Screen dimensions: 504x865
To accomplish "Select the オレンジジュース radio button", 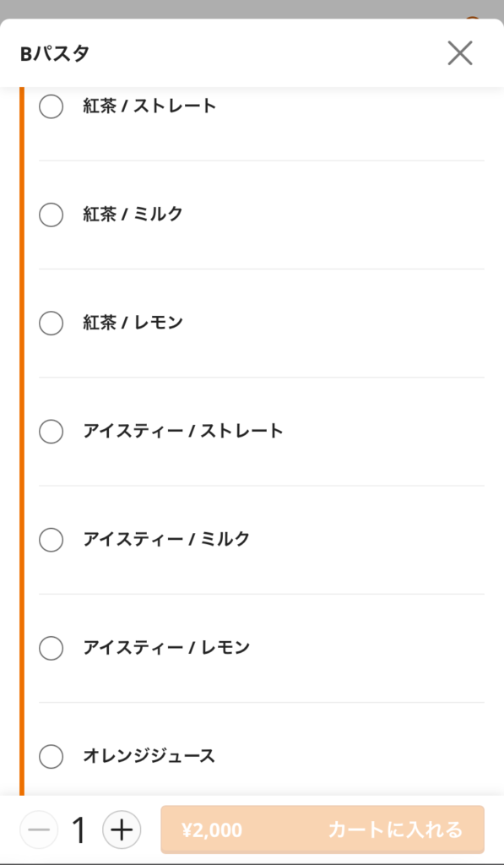I will (51, 757).
